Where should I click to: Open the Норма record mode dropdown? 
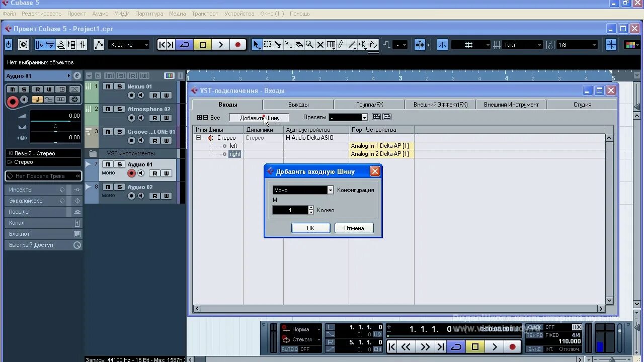301,329
